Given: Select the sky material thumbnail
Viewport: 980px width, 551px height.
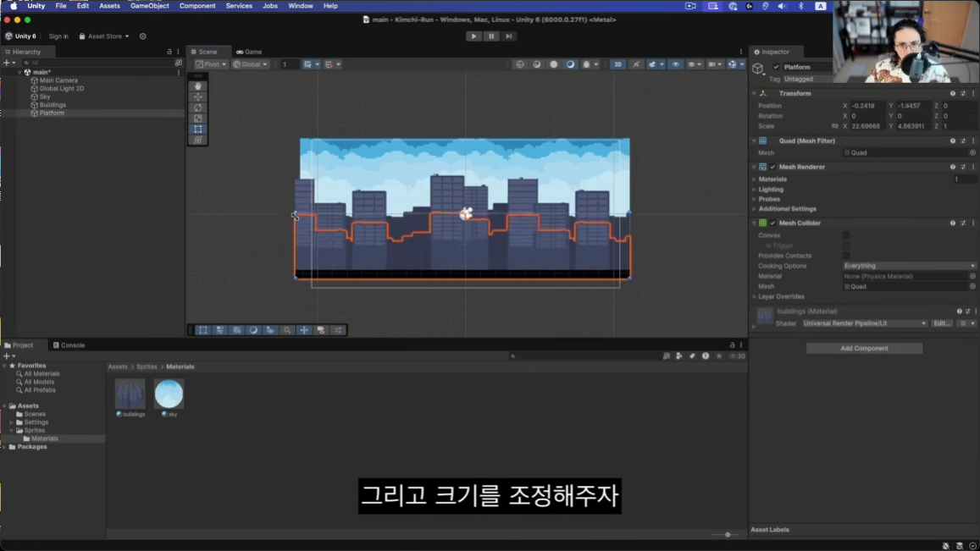Looking at the screenshot, I should click(x=169, y=394).
